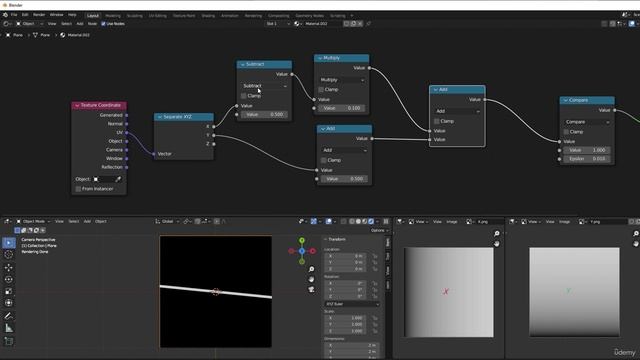Click Image menu in X.png image editor
The height and width of the screenshot is (360, 640).
[452, 222]
